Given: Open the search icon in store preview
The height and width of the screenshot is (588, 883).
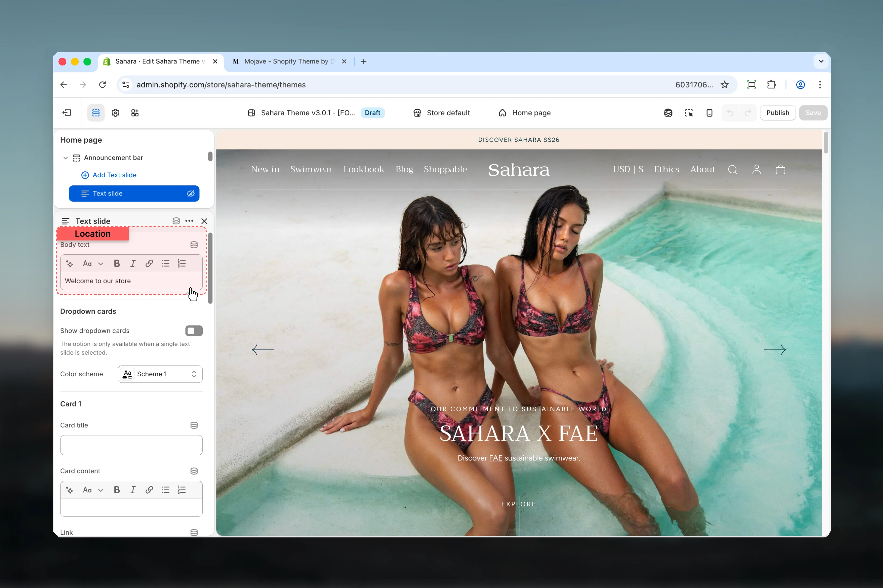Looking at the screenshot, I should click(x=733, y=170).
